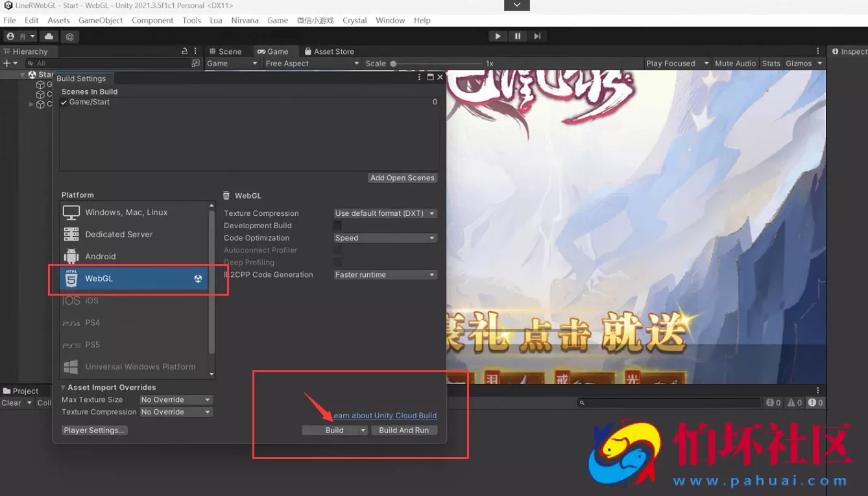Click the Step forward button
The height and width of the screenshot is (496, 868).
[x=537, y=36]
